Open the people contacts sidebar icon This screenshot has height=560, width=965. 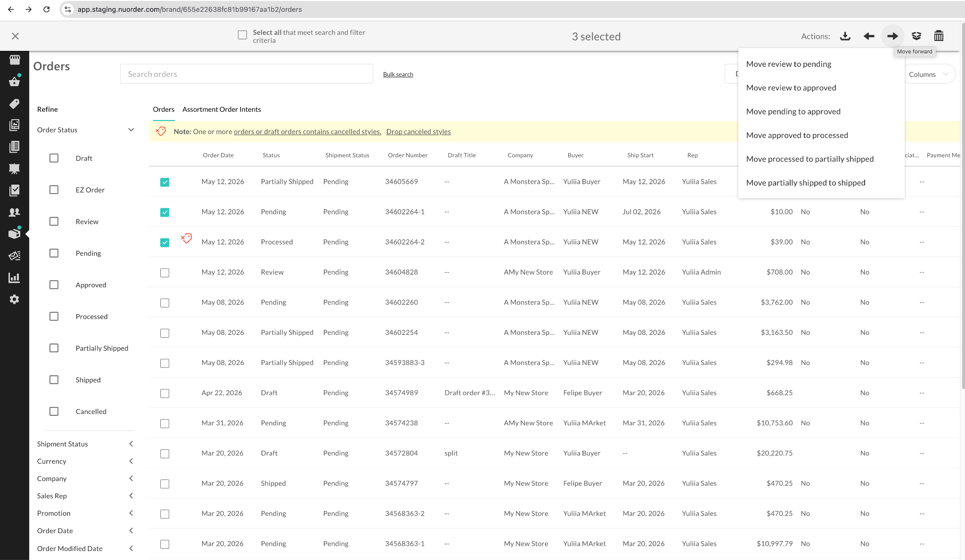pos(15,212)
